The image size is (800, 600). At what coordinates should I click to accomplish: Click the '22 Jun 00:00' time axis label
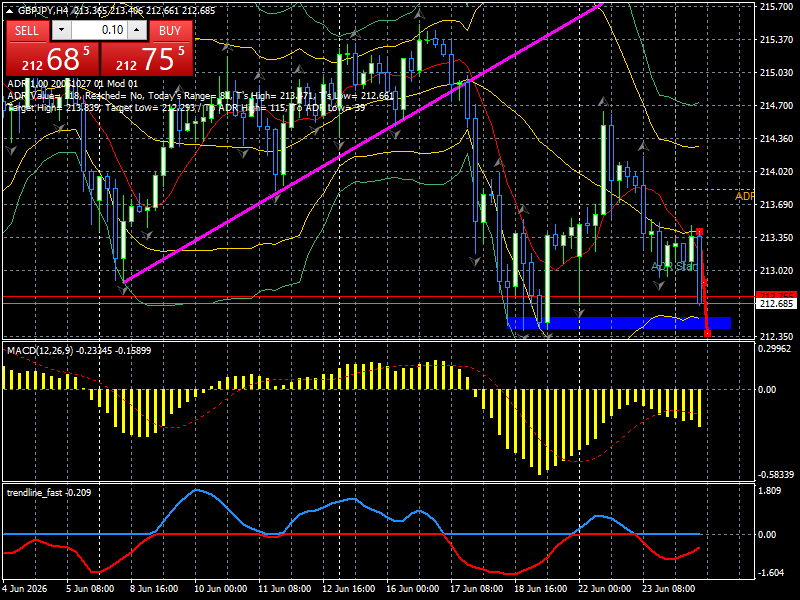coord(605,589)
